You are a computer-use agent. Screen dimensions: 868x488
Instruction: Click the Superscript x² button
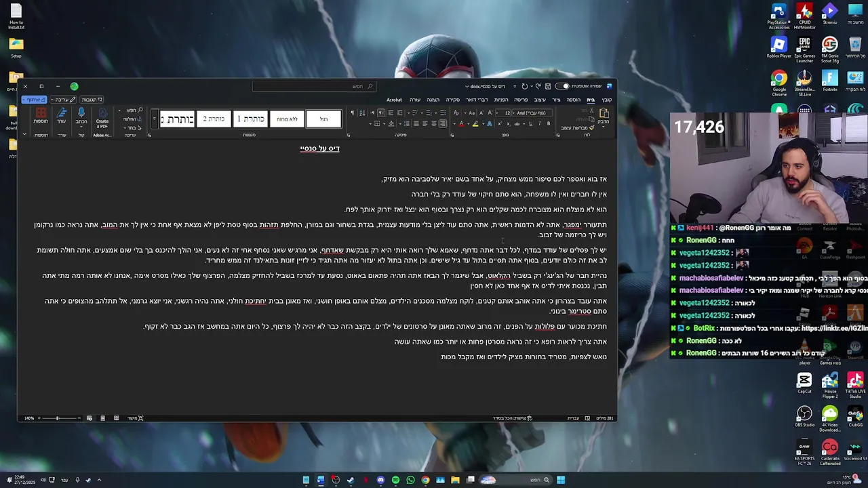(500, 123)
